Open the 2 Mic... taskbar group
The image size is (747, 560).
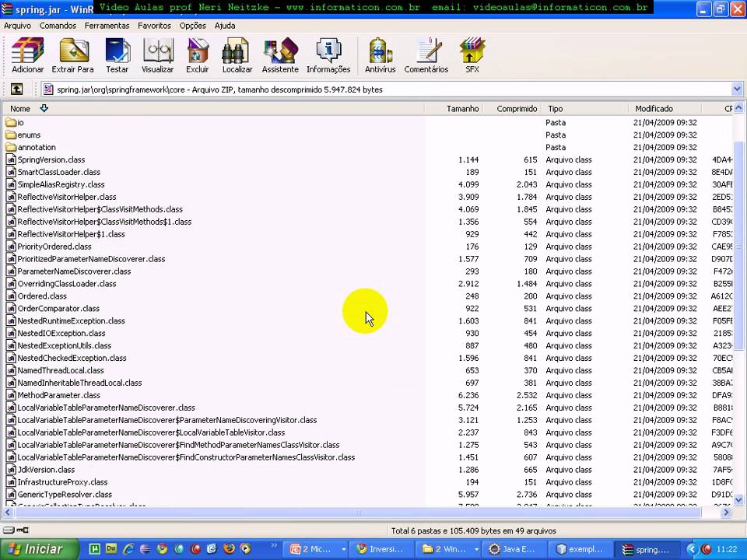[317, 549]
